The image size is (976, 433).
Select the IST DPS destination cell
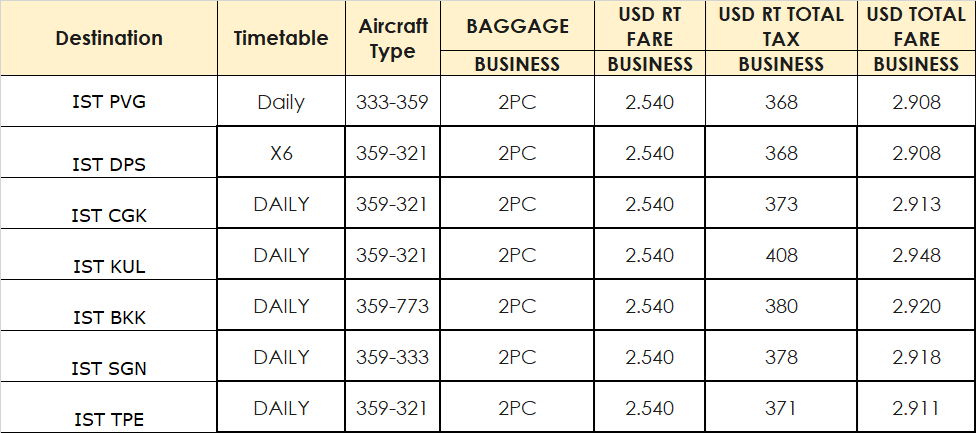109,152
